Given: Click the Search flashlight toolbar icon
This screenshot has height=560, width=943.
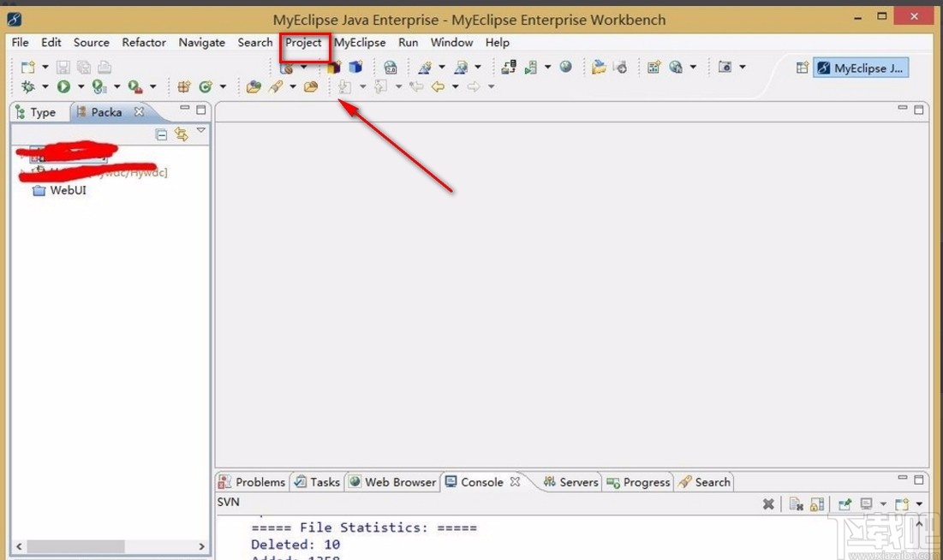Looking at the screenshot, I should [x=276, y=86].
